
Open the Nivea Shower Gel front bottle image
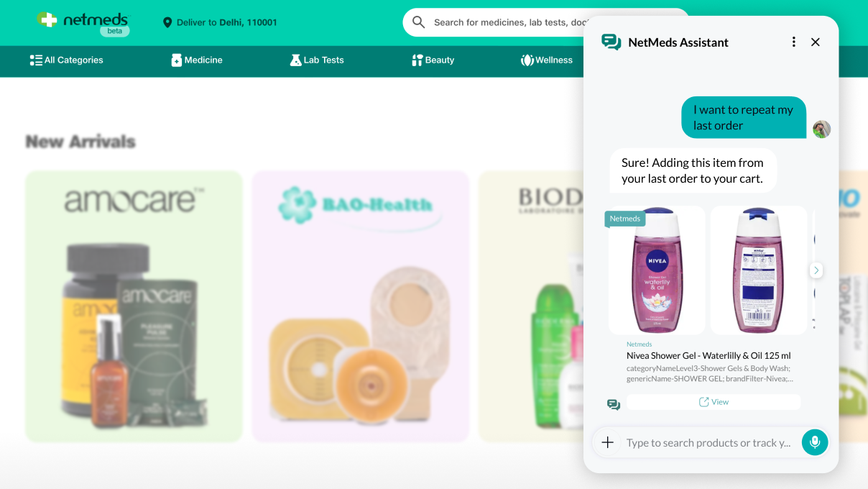(x=656, y=270)
